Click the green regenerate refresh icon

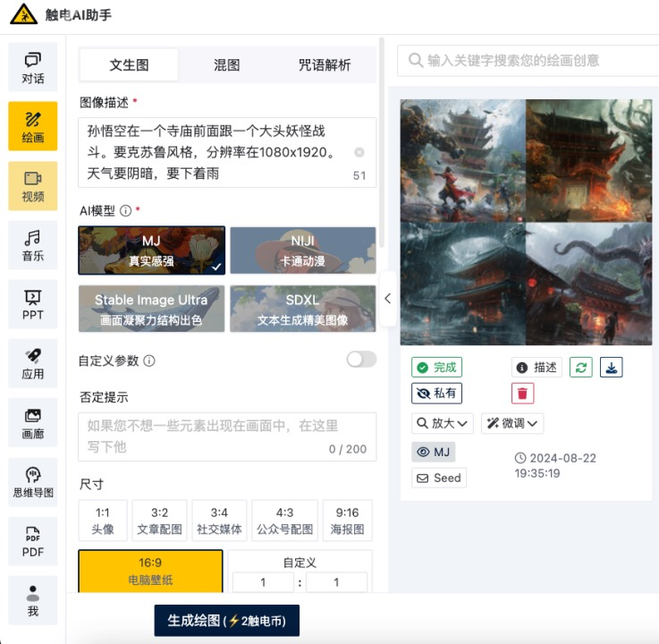(581, 368)
